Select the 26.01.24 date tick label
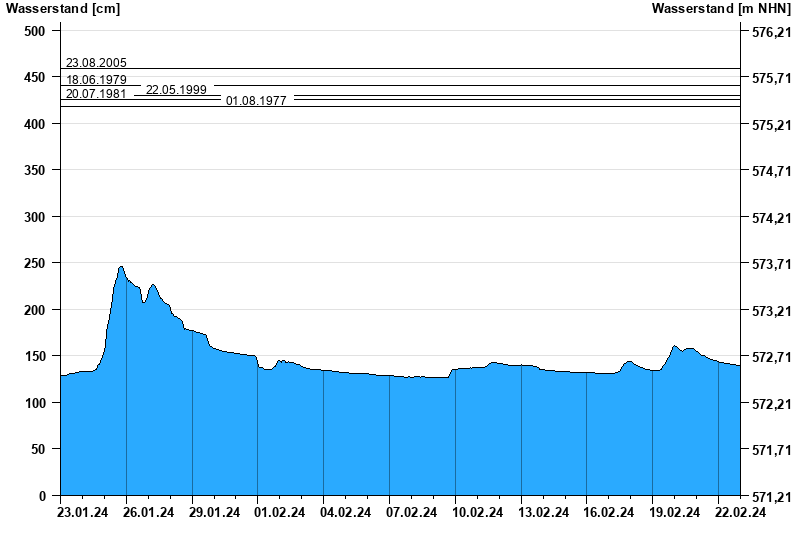Image resolution: width=800 pixels, height=550 pixels. [x=149, y=513]
